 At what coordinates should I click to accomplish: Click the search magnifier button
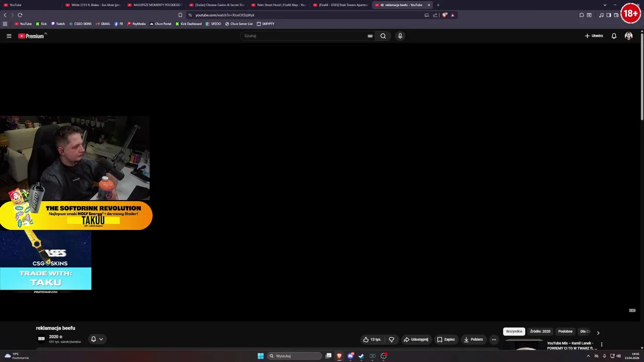[x=383, y=36]
